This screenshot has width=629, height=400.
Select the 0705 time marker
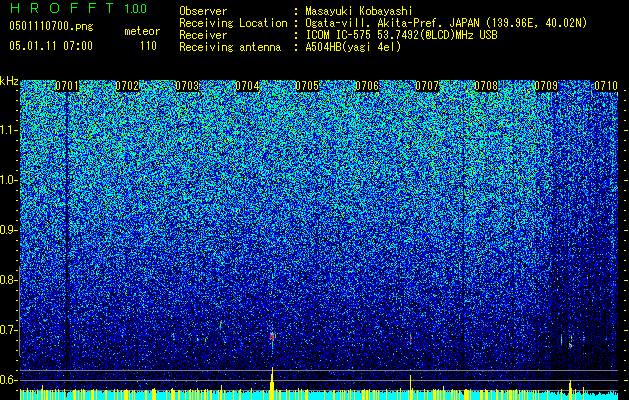307,86
